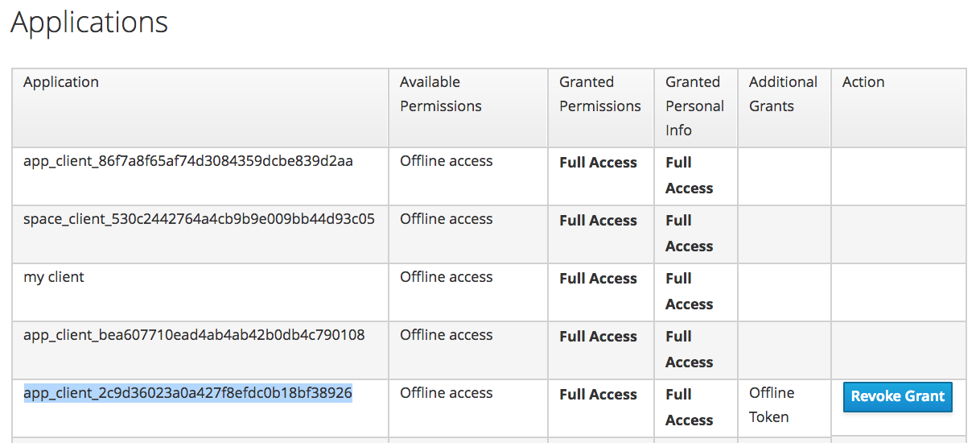Click the Action column header
Viewport: 980px width, 443px height.
[x=863, y=82]
